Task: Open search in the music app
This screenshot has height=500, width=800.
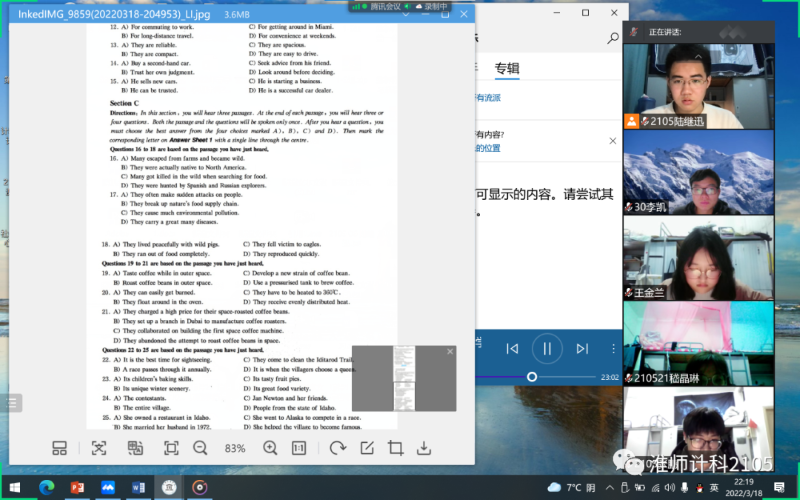Action: [614, 38]
